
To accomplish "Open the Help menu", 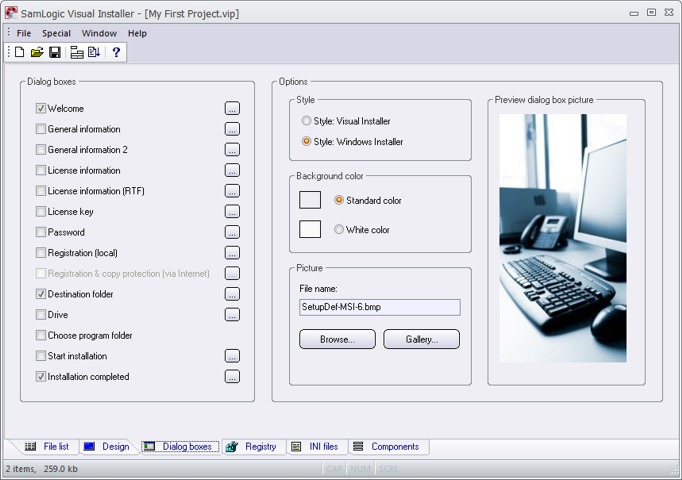I will pyautogui.click(x=137, y=33).
